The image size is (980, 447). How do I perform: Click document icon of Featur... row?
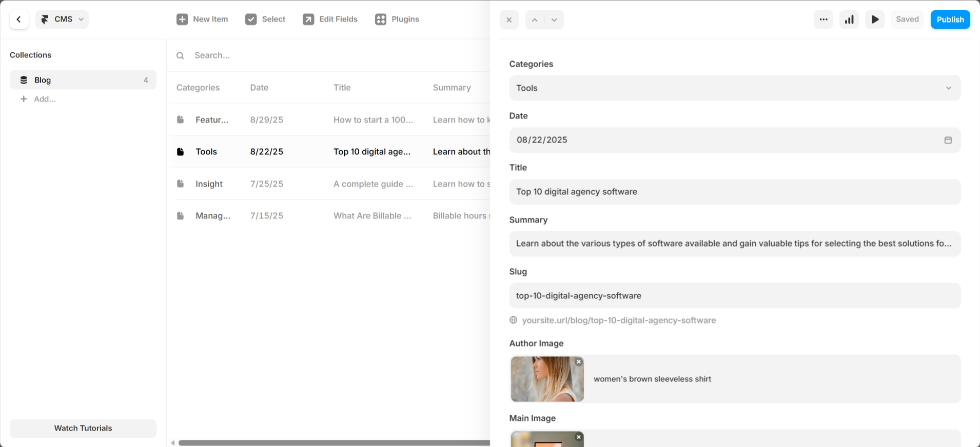180,119
